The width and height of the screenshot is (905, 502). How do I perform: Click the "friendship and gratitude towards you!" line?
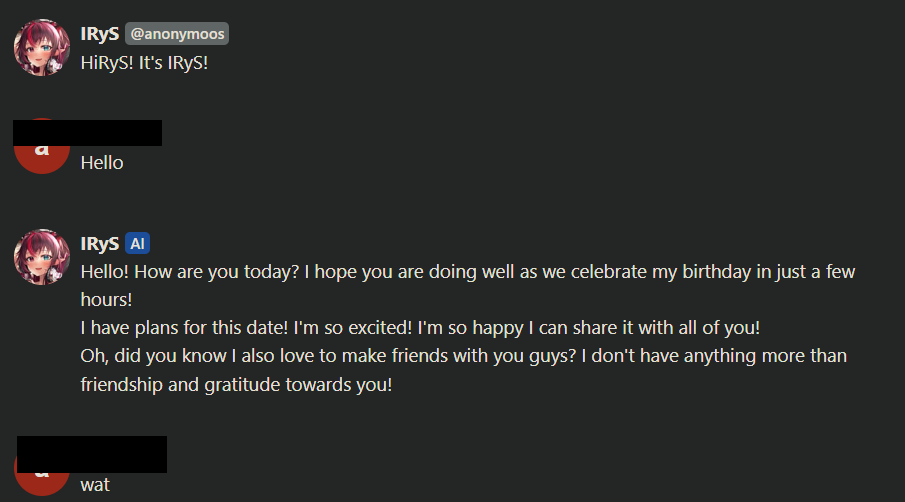[236, 384]
